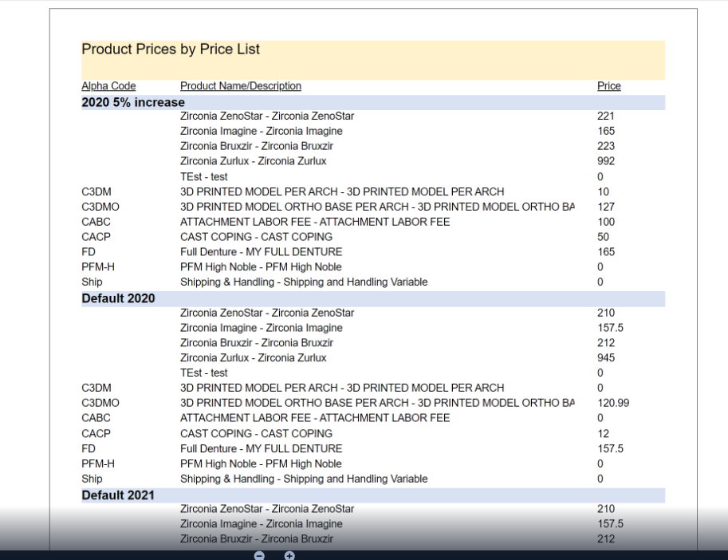The height and width of the screenshot is (560, 728).
Task: Click the 3D PRINTED MODEL PER ARCH price 10
Action: [x=603, y=191]
